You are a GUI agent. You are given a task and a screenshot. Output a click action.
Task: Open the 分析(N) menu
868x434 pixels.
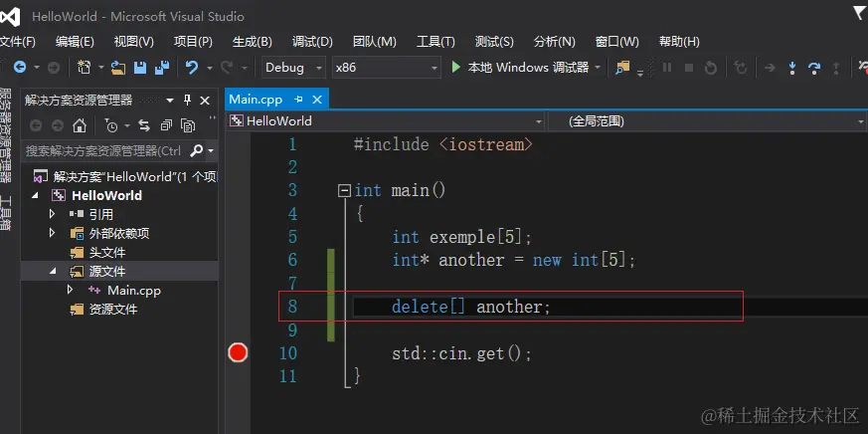(x=554, y=42)
